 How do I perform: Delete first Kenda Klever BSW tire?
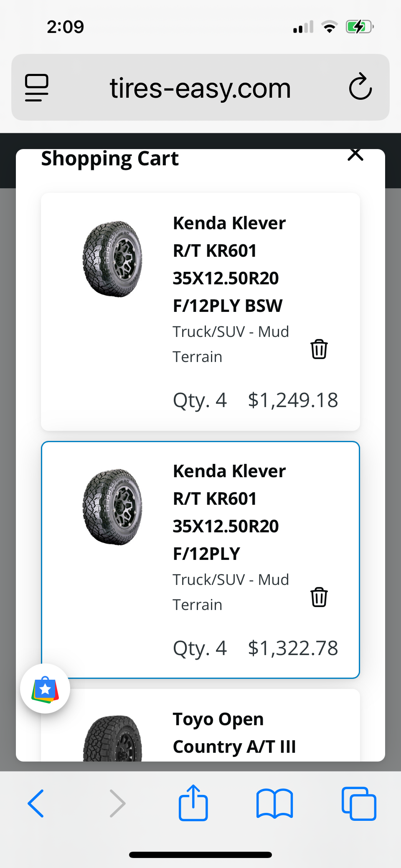click(319, 349)
